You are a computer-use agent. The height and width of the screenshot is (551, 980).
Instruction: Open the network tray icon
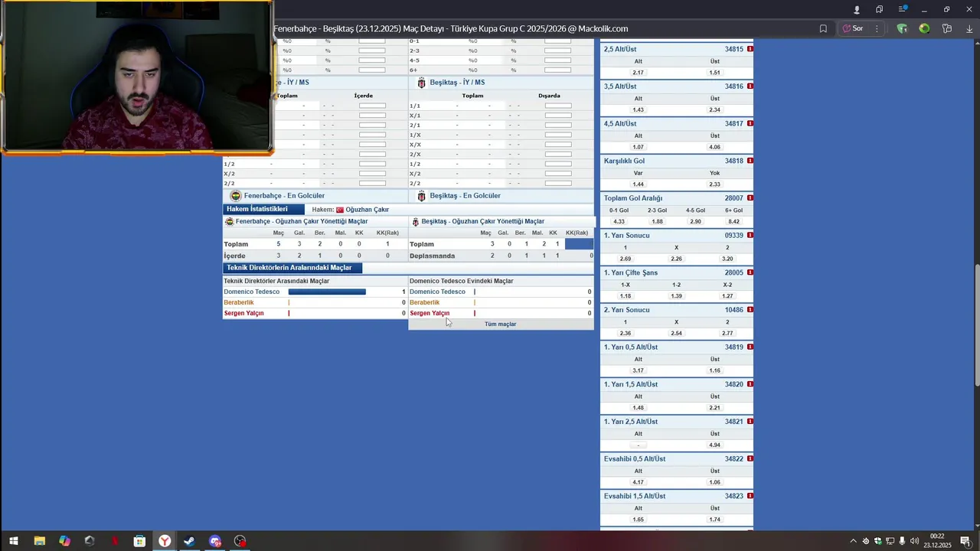coord(890,541)
